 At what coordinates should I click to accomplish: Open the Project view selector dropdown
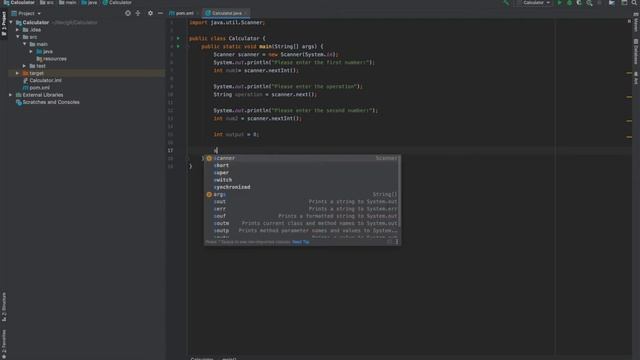27,13
